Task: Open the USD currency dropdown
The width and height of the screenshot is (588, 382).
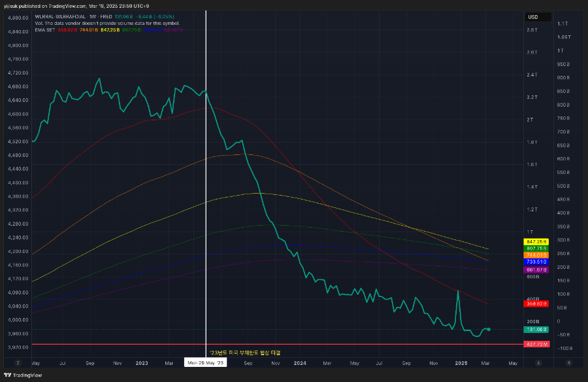Action: 538,17
